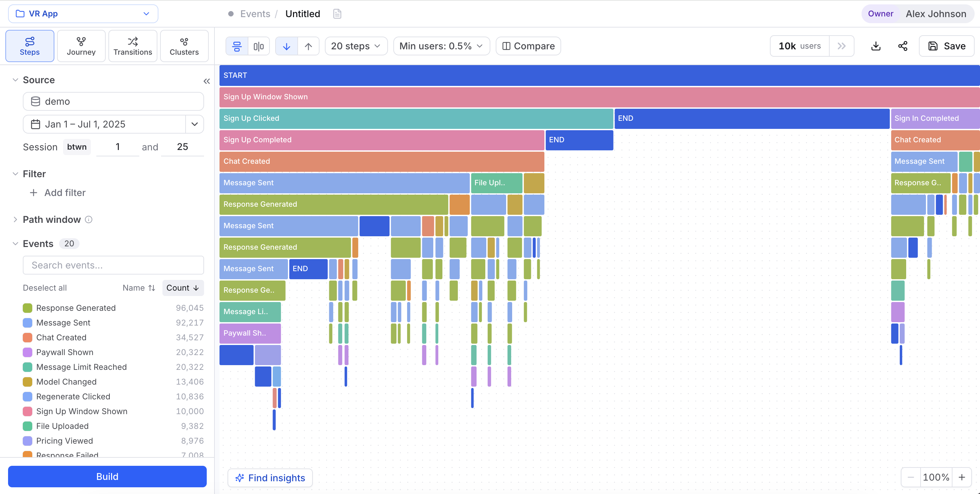Click the downward direction arrow icon
This screenshot has width=980, height=494.
click(x=287, y=46)
